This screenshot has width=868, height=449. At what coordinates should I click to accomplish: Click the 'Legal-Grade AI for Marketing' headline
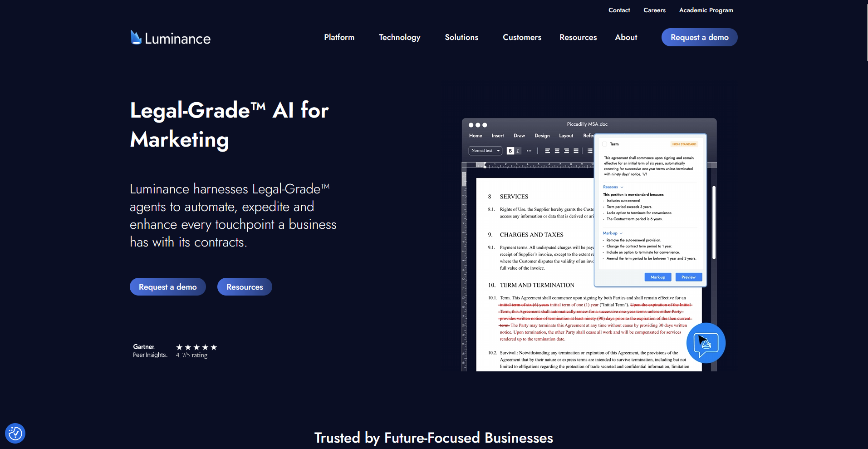(x=229, y=125)
